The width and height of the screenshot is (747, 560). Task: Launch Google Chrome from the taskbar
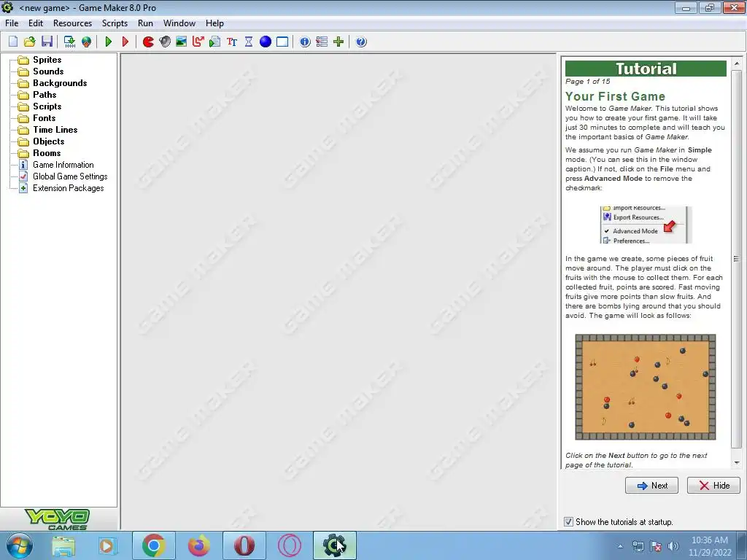(153, 545)
